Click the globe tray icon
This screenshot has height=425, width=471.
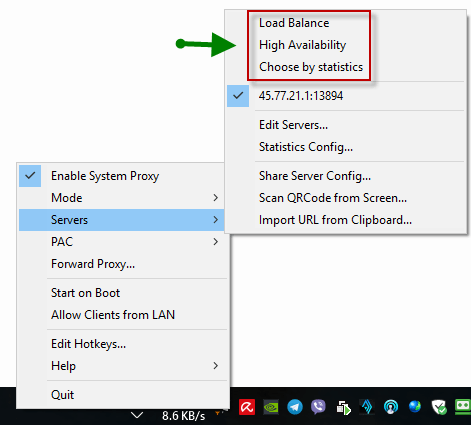[x=415, y=407]
